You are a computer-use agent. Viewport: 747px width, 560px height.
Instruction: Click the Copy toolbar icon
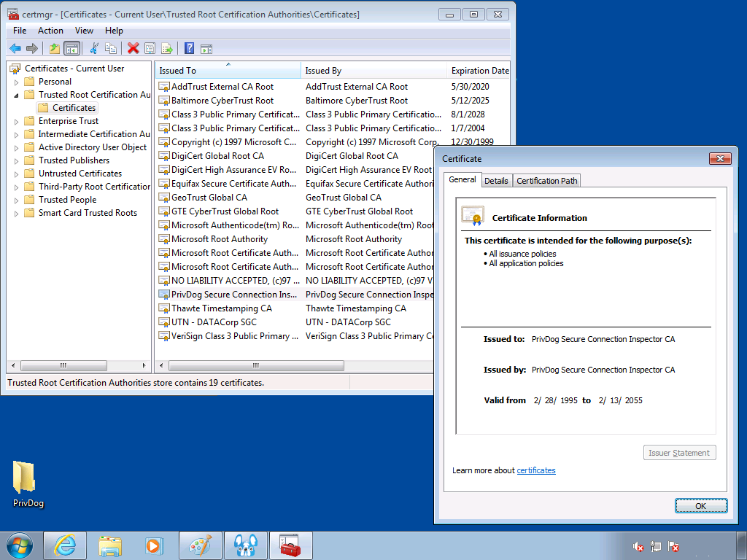tap(111, 48)
